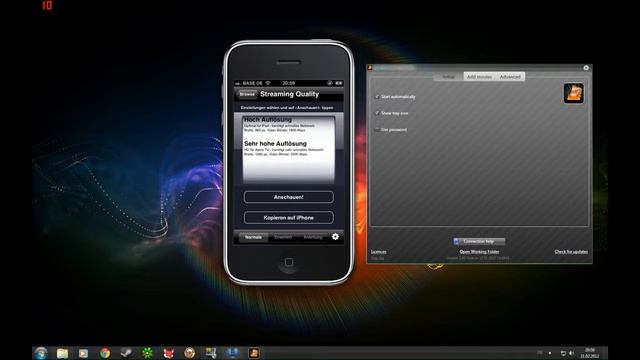Screen dimensions: 640x360
Task: Launch the media player taskbar icon
Action: point(83,353)
